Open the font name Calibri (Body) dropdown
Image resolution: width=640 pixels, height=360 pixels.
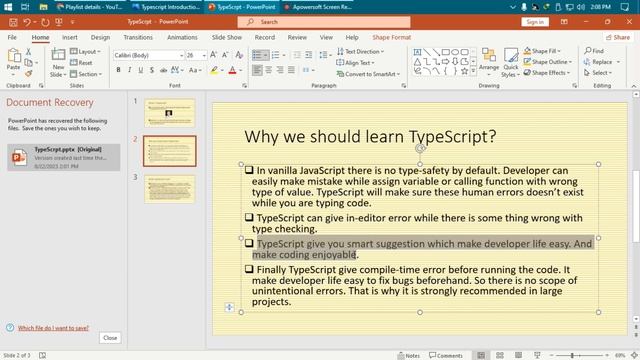181,55
